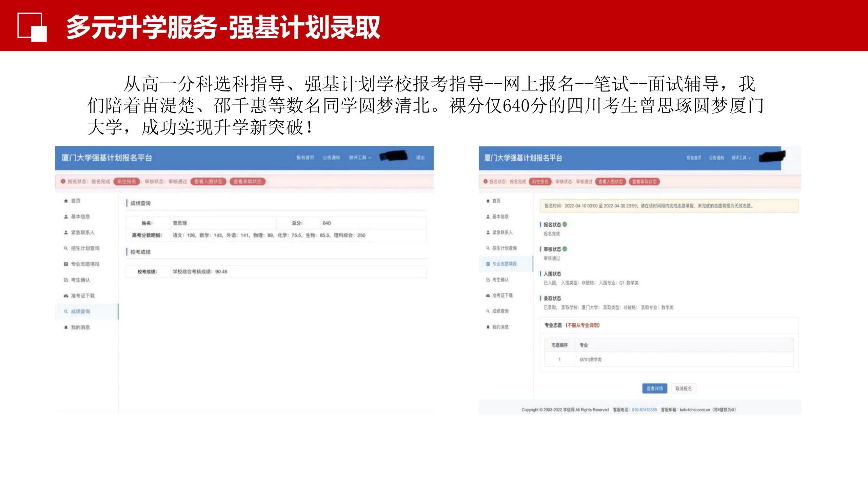
Task: Click highlighted 专业志愿填报 form icon in right screenshot
Action: (488, 264)
